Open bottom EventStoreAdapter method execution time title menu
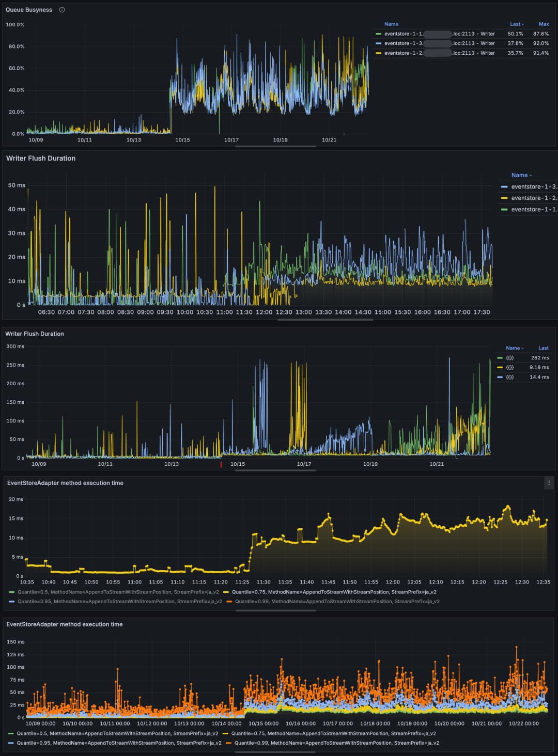This screenshot has height=756, width=558. [65, 624]
